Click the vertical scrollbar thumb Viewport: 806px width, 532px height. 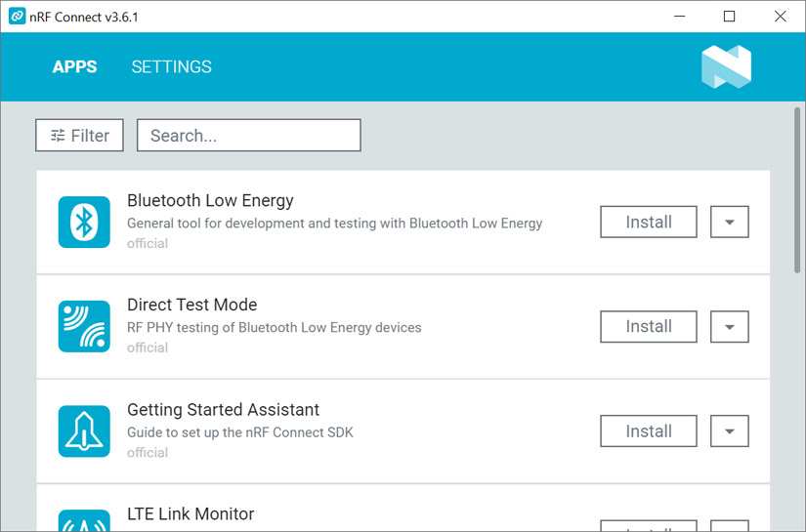click(x=797, y=190)
